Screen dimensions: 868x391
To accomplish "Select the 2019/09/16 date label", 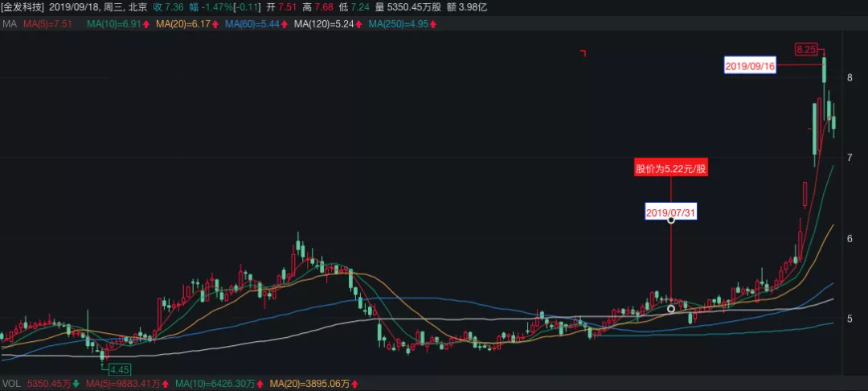I will (x=750, y=66).
